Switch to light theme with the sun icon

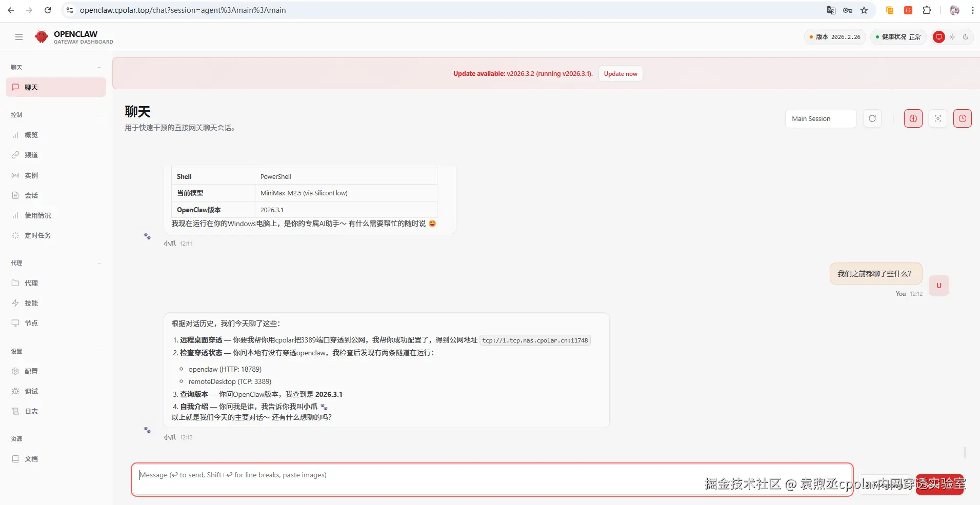(x=952, y=37)
